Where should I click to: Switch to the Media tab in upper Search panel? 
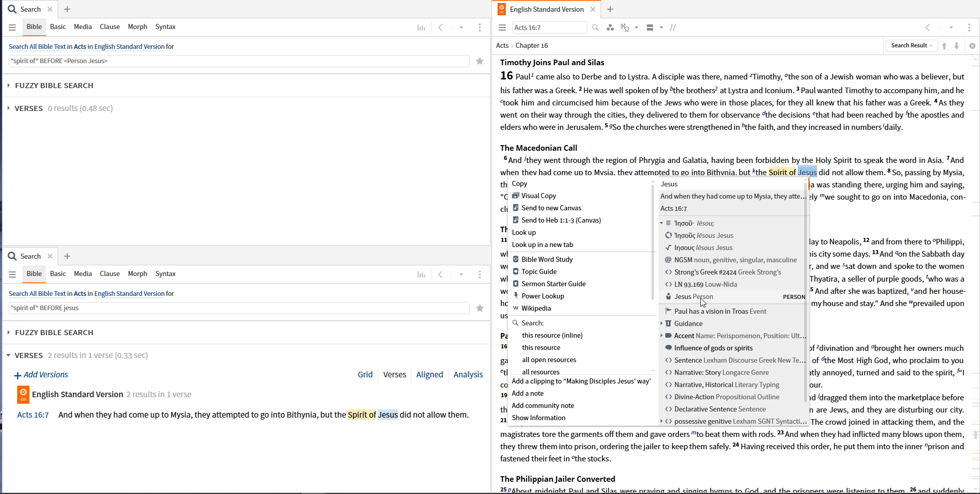[x=83, y=27]
